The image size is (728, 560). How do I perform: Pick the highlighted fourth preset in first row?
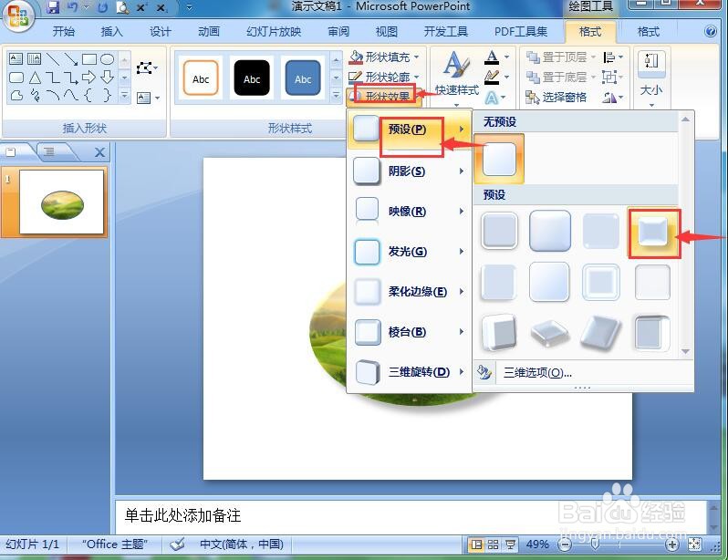point(653,233)
